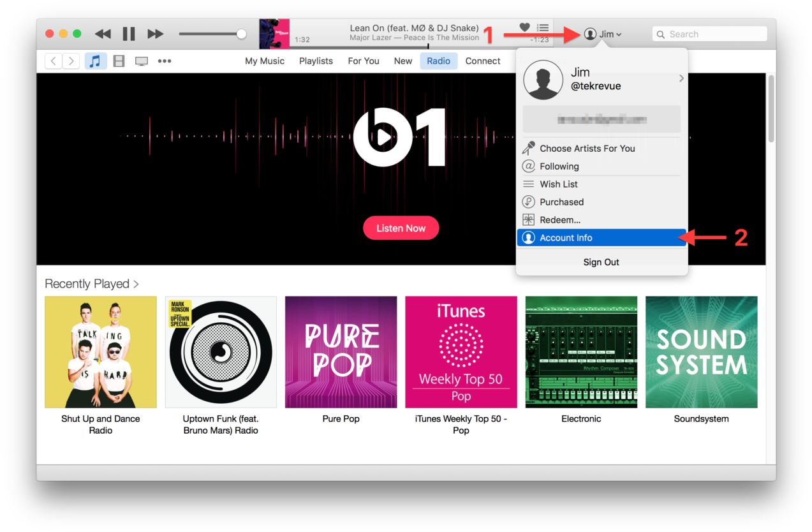Click the Listen Now button
This screenshot has width=812, height=532.
click(x=401, y=228)
